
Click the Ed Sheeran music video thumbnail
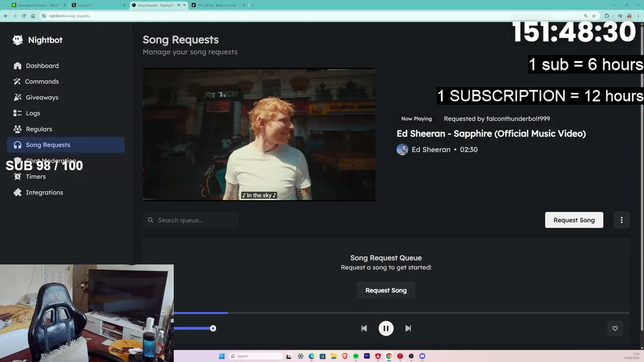pyautogui.click(x=259, y=135)
